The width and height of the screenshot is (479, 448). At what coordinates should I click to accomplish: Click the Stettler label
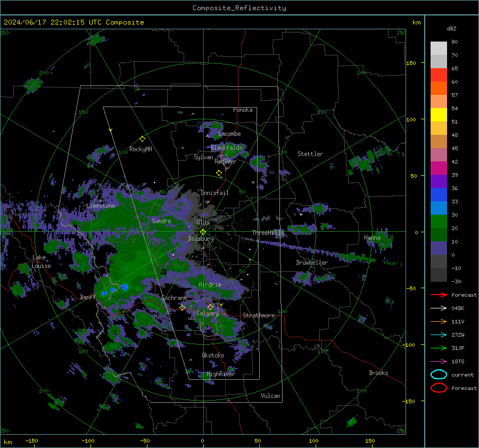pyautogui.click(x=310, y=154)
